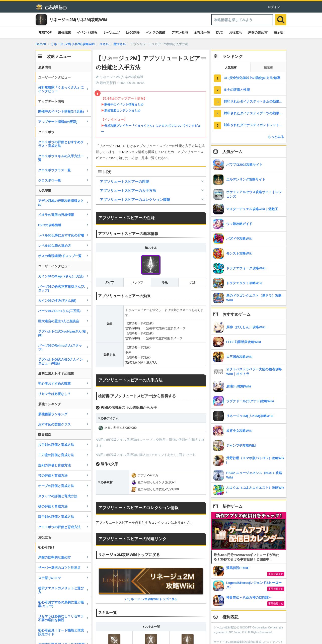Viewport: 322px width, 644px height.
Task: Collapse the ▼スキル一覧 header
Action: [151, 627]
